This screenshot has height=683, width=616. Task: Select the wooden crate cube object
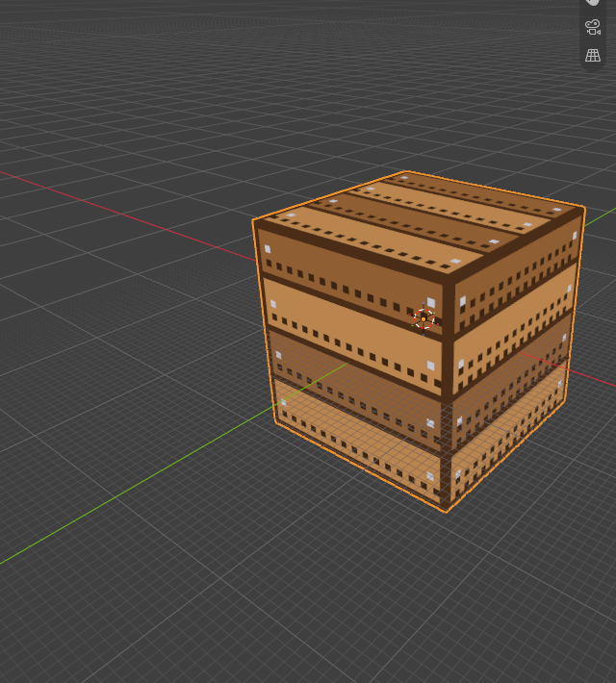419,341
